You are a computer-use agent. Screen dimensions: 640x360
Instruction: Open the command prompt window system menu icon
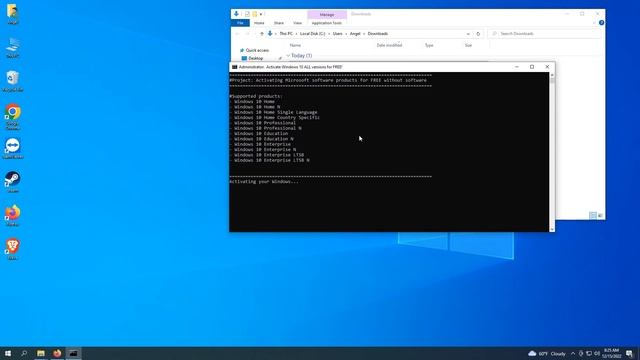(x=234, y=67)
